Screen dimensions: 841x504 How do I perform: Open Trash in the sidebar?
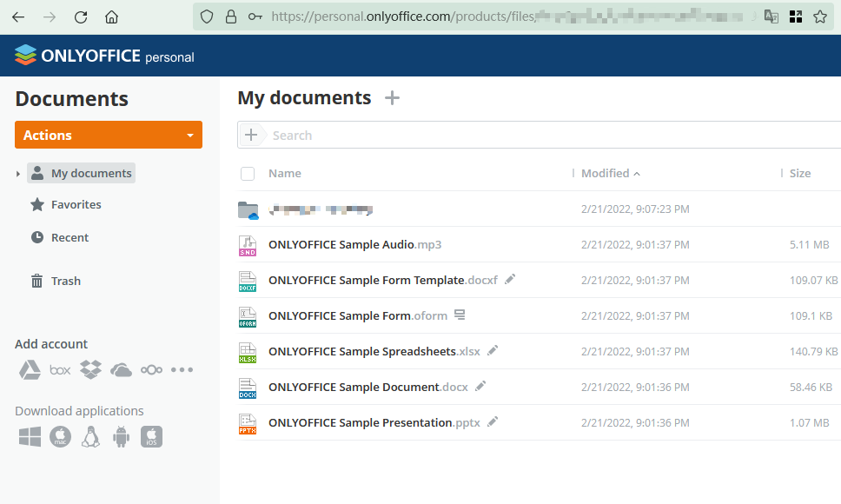(56, 281)
